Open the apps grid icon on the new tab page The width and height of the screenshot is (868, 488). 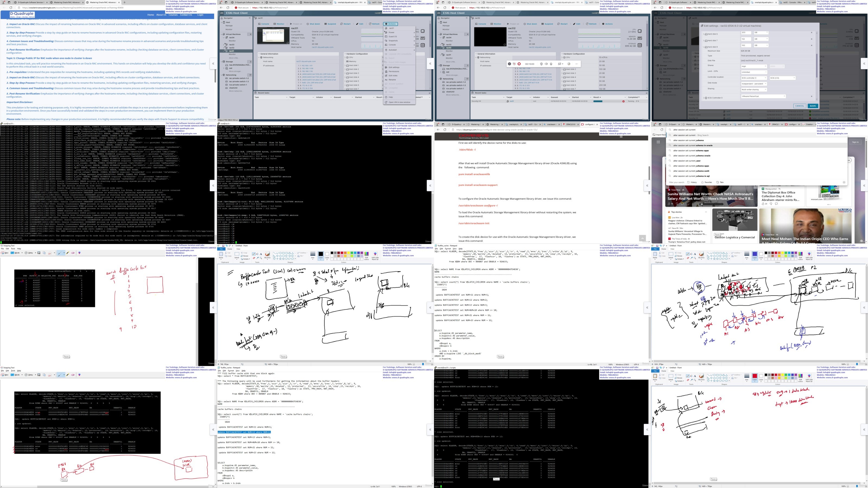point(658,142)
